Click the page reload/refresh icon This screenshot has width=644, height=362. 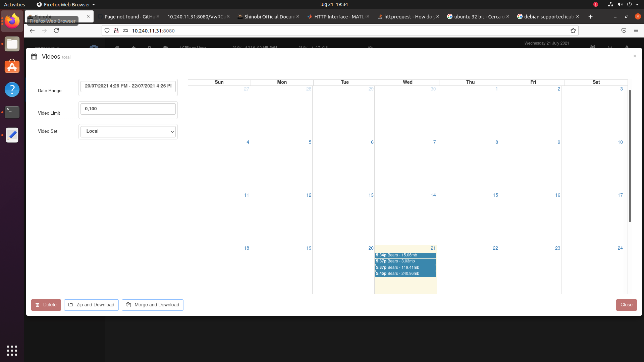tap(56, 31)
